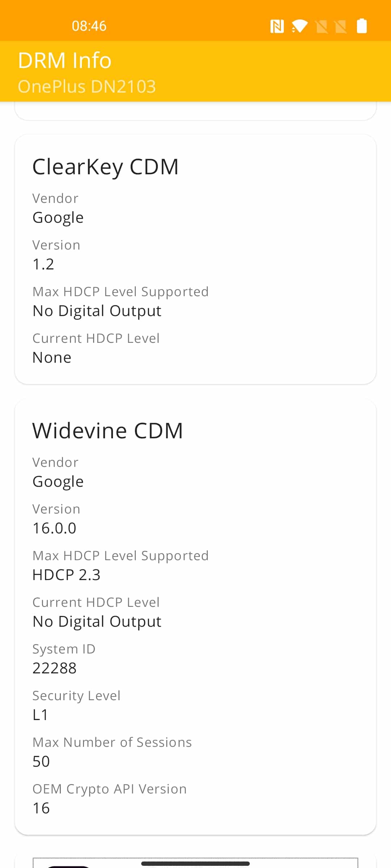The image size is (391, 868).
Task: Select the Widevine CDM card heading
Action: 108,431
